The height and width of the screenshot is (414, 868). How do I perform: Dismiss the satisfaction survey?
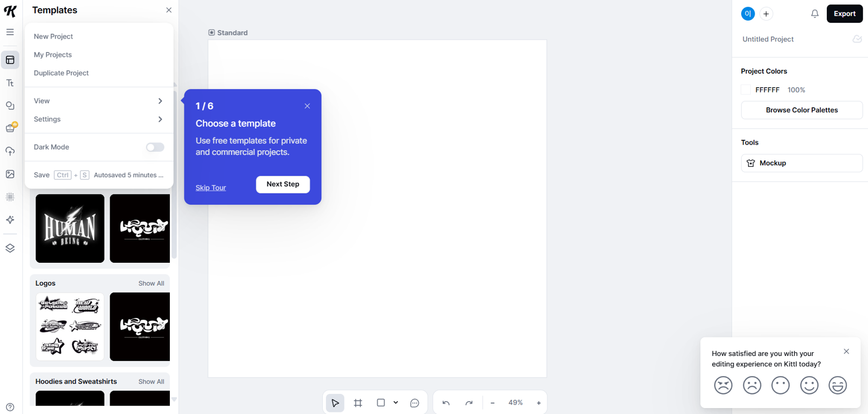pyautogui.click(x=846, y=352)
